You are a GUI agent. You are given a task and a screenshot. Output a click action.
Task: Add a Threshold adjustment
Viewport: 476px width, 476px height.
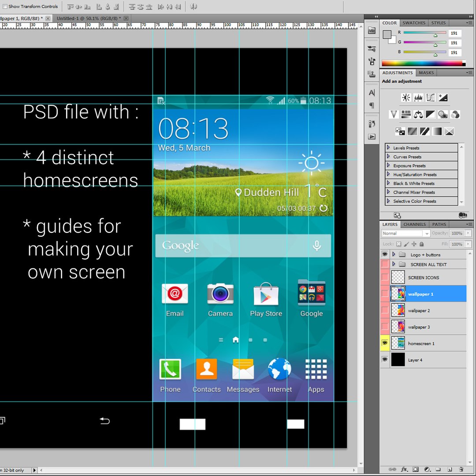[424, 131]
